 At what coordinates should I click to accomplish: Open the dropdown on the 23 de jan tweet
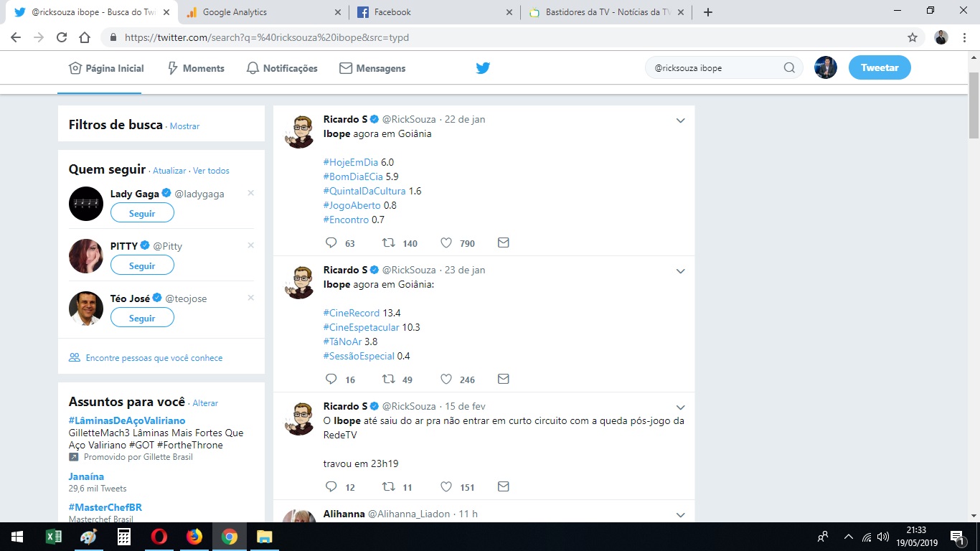pos(681,271)
